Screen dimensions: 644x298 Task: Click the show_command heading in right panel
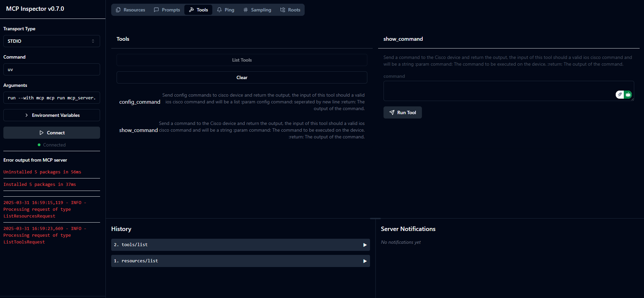(x=403, y=39)
